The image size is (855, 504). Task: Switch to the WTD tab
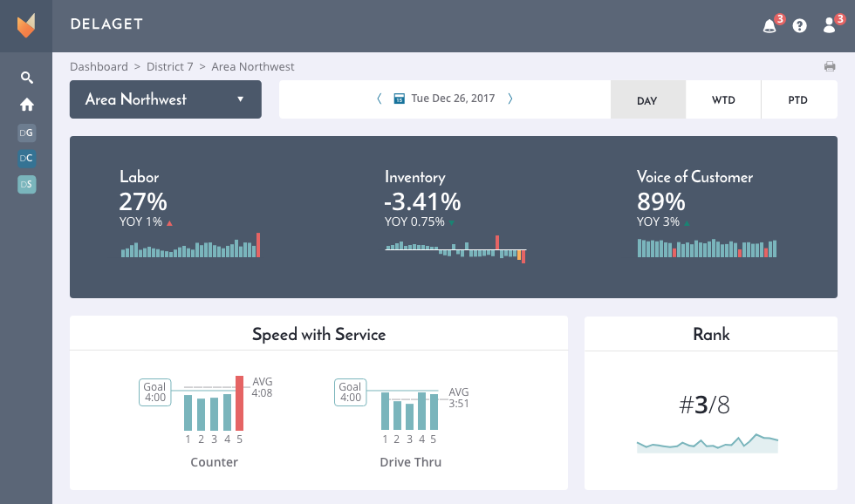pyautogui.click(x=723, y=99)
